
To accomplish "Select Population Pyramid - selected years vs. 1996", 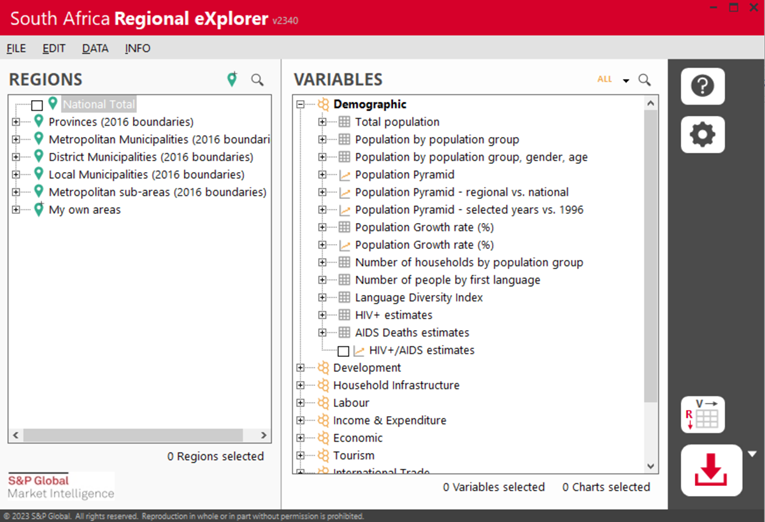I will [x=469, y=210].
